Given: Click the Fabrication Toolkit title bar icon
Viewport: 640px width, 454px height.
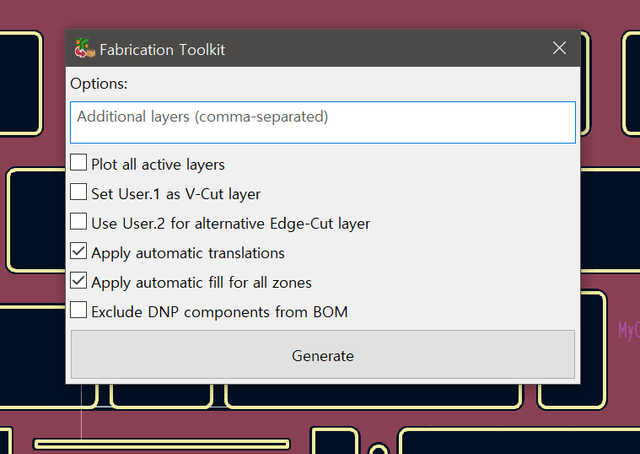Looking at the screenshot, I should [x=85, y=48].
